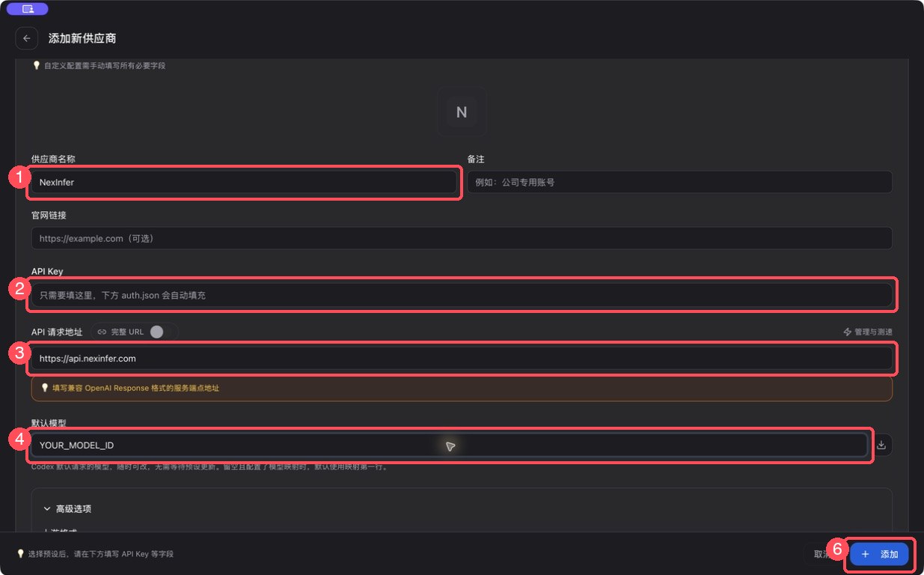Click the N provider avatar icon
The height and width of the screenshot is (575, 924).
tap(462, 112)
